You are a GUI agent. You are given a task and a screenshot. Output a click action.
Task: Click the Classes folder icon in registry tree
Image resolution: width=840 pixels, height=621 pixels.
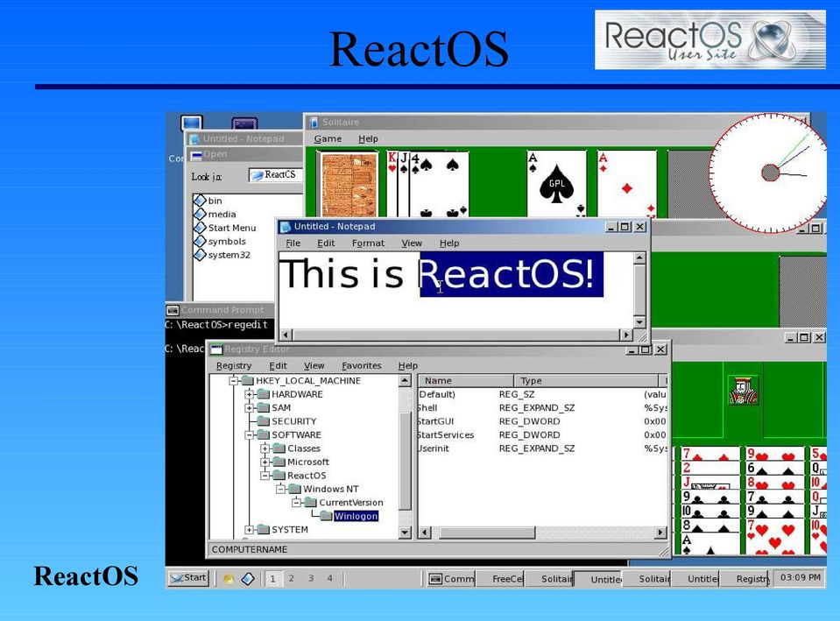pyautogui.click(x=279, y=448)
